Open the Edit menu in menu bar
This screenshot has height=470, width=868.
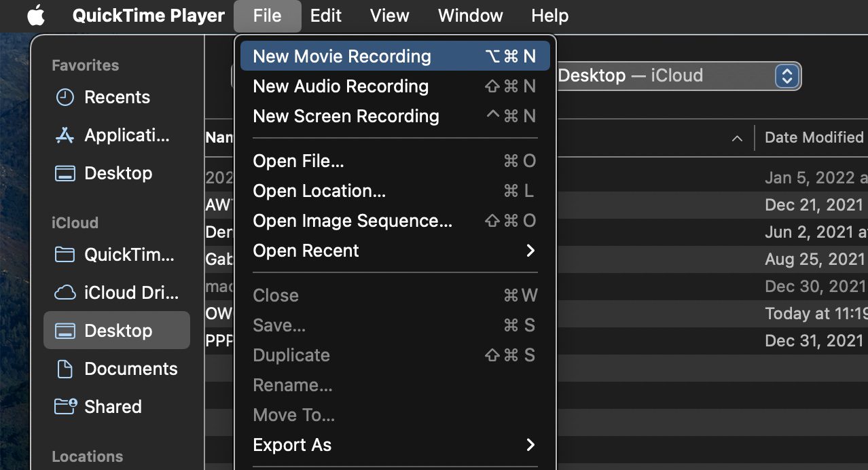(325, 16)
